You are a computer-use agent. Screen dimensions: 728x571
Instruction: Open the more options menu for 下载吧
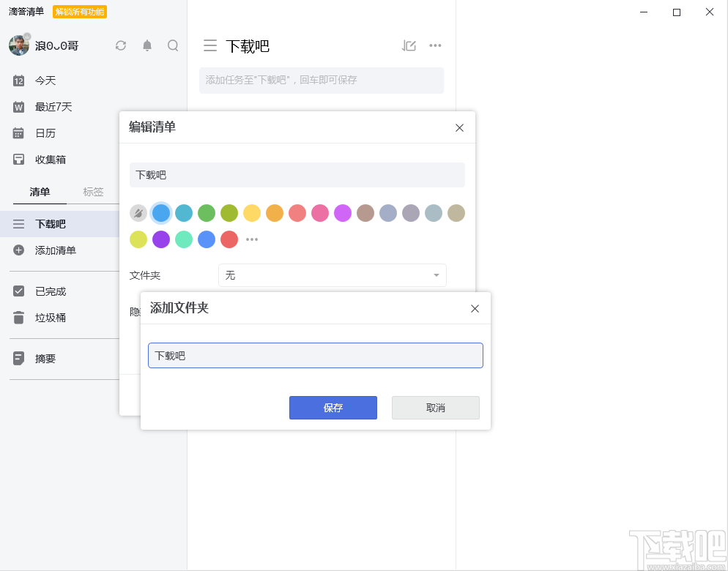coord(435,45)
